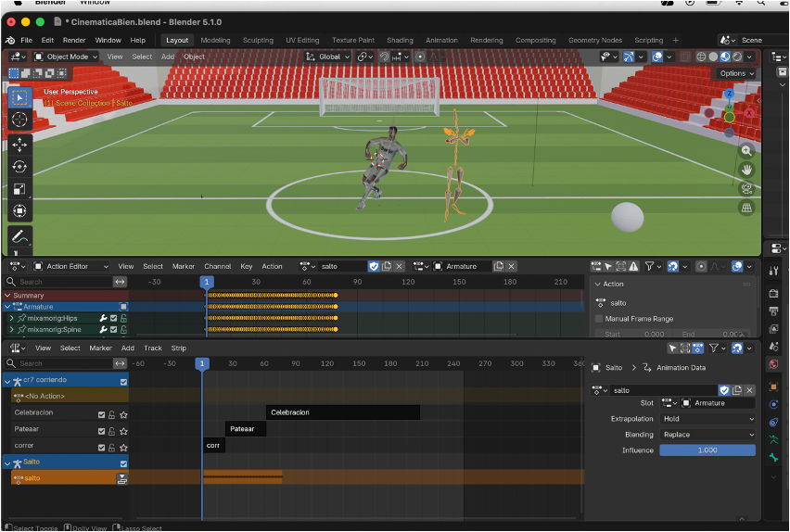Select the Scale tool

(19, 189)
